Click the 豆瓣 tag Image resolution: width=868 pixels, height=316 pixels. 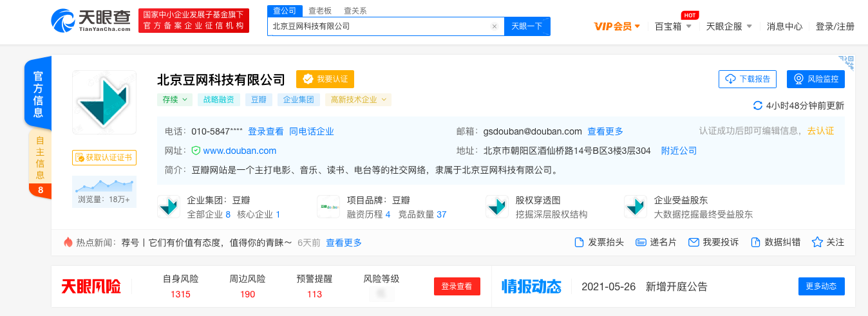pyautogui.click(x=259, y=100)
